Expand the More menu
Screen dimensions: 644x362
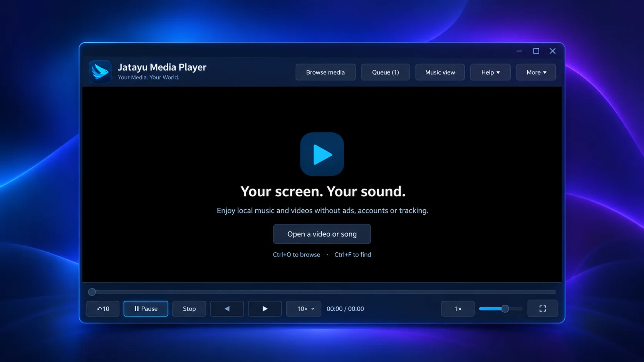(536, 72)
